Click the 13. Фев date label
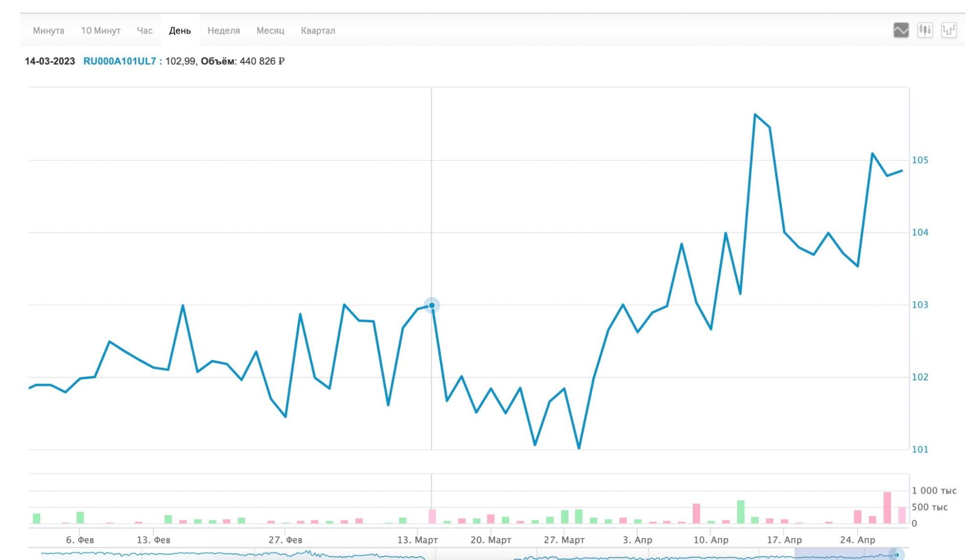Image resolution: width=979 pixels, height=560 pixels. click(153, 540)
